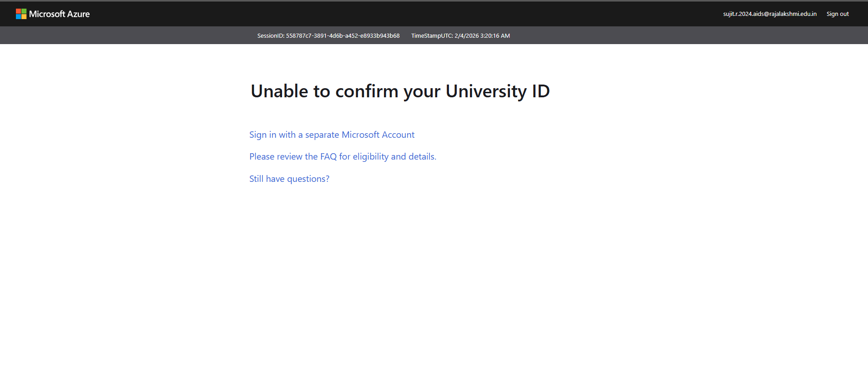The width and height of the screenshot is (868, 391).
Task: Click the 'Unable to confirm your University ID' heading
Action: click(400, 91)
